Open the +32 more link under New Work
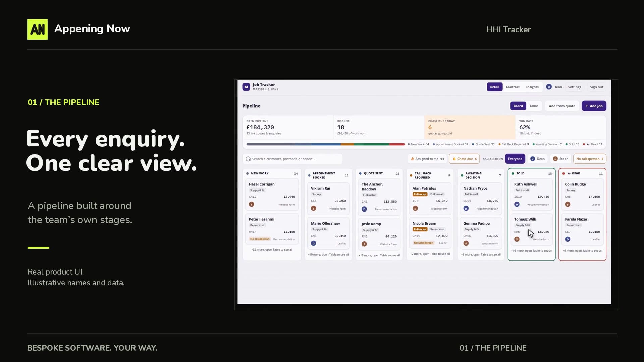 pyautogui.click(x=272, y=250)
